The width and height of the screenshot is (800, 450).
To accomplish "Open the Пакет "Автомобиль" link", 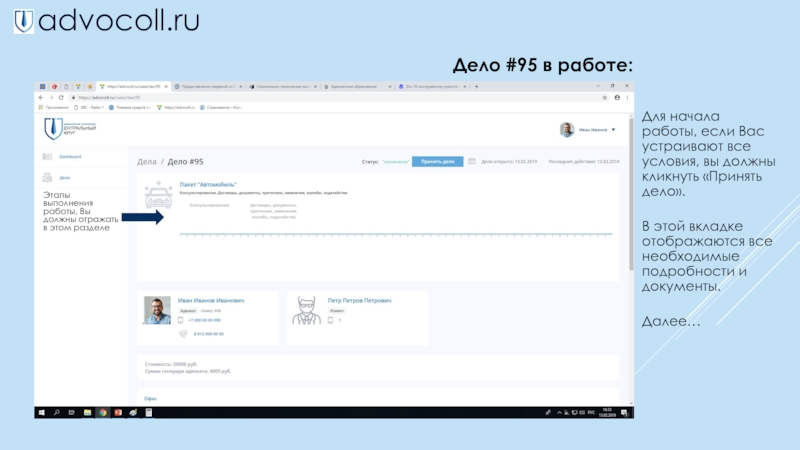I will click(x=208, y=184).
